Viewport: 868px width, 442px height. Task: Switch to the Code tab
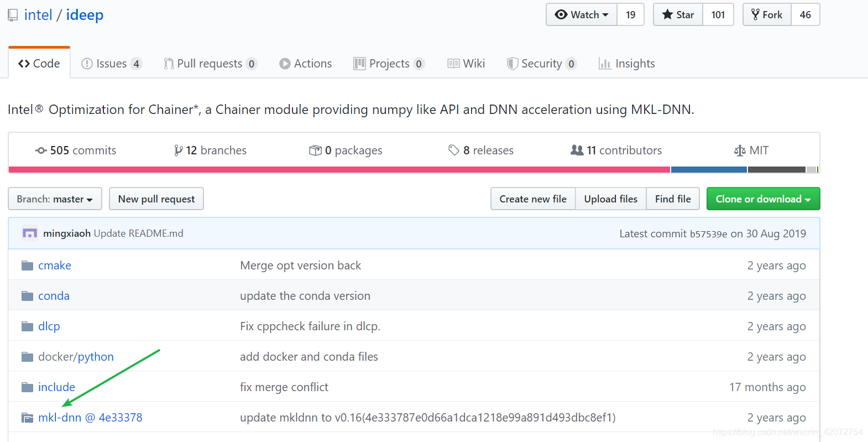pos(39,64)
